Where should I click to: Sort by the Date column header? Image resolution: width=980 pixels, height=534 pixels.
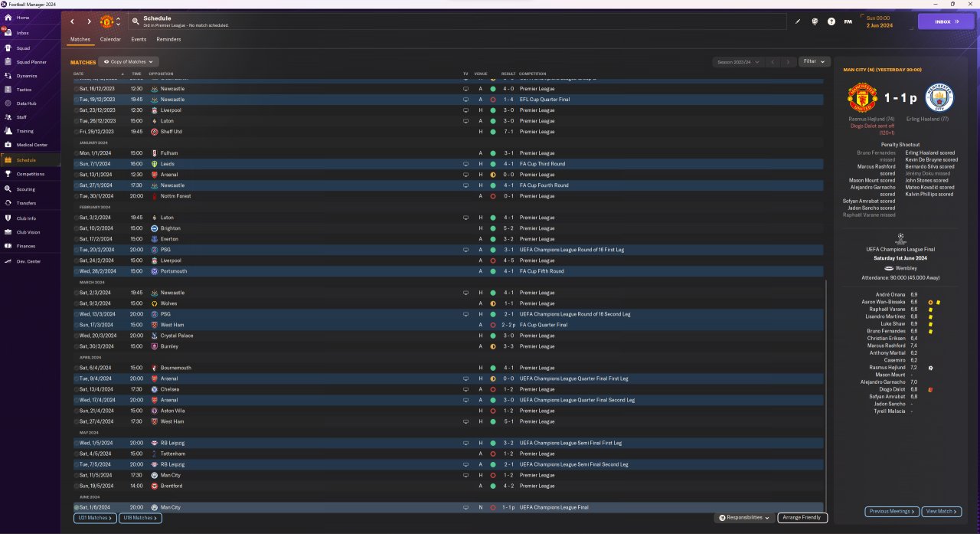[x=79, y=74]
